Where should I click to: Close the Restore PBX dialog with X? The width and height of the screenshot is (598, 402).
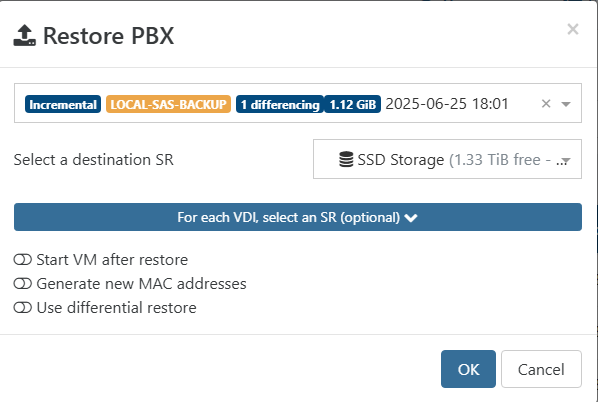(x=573, y=29)
